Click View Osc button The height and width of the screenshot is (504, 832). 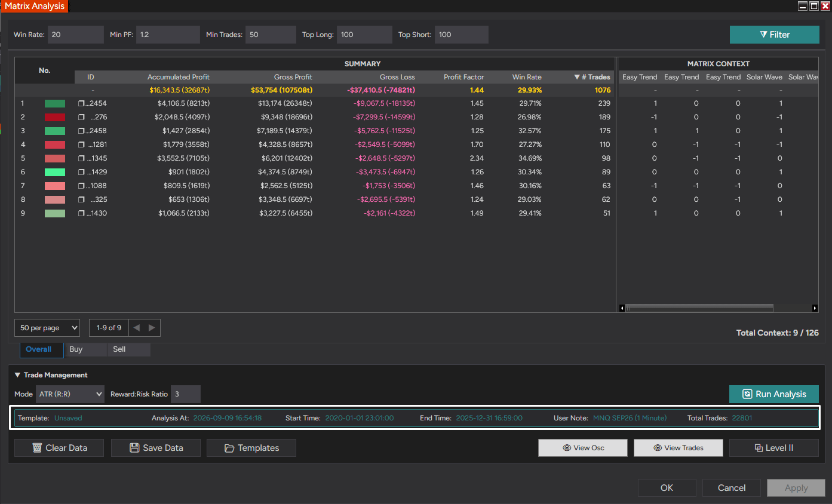(x=583, y=448)
